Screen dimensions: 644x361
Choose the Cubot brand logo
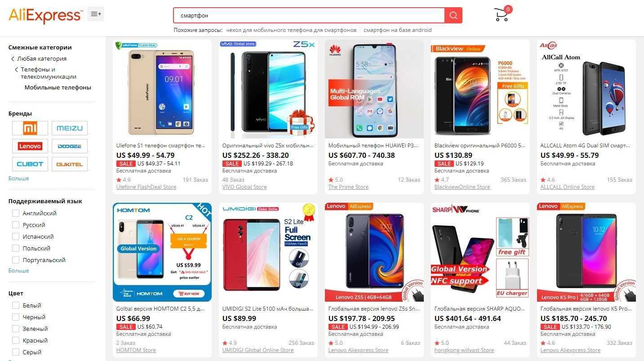pos(30,164)
